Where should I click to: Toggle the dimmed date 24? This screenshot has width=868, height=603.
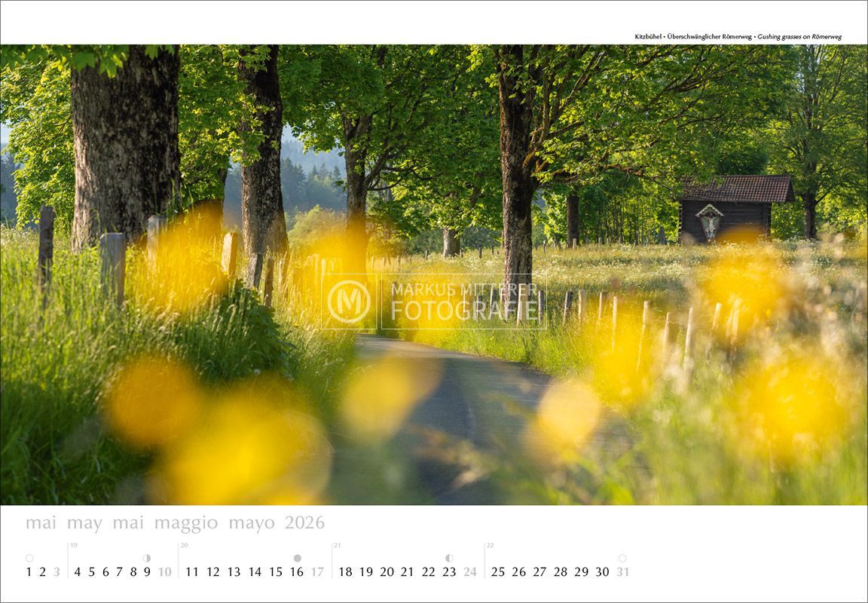[x=469, y=571]
